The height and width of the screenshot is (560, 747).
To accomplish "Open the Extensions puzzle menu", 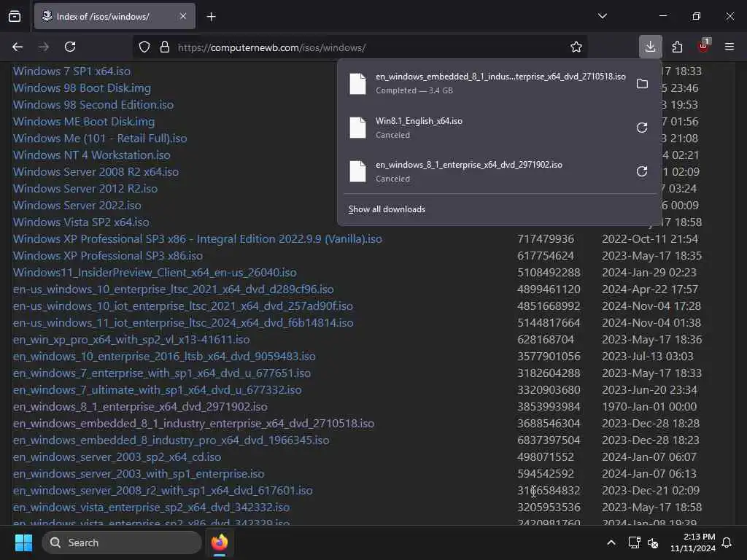I will (x=677, y=47).
